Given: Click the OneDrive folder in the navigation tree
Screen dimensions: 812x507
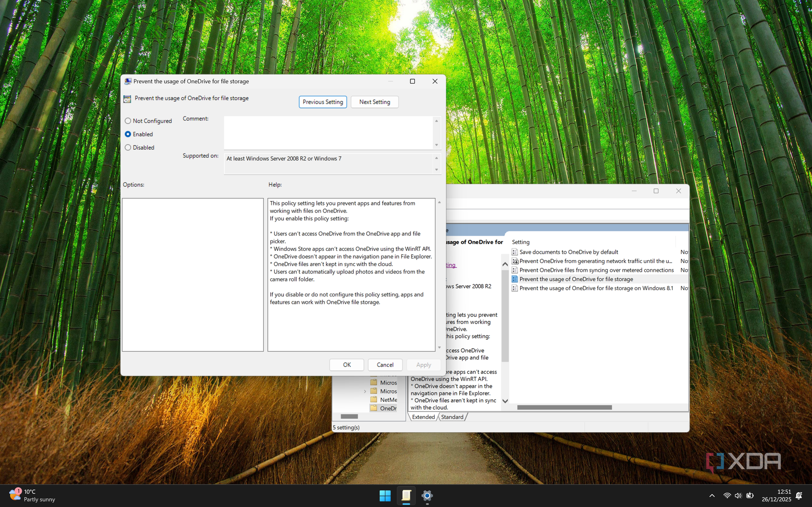Looking at the screenshot, I should 388,408.
